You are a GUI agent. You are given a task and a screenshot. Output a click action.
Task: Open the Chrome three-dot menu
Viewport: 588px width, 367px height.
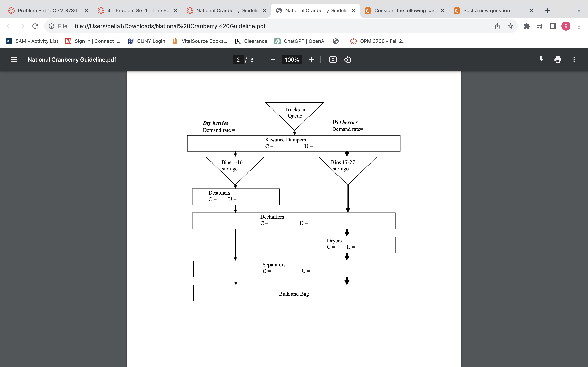pyautogui.click(x=579, y=26)
